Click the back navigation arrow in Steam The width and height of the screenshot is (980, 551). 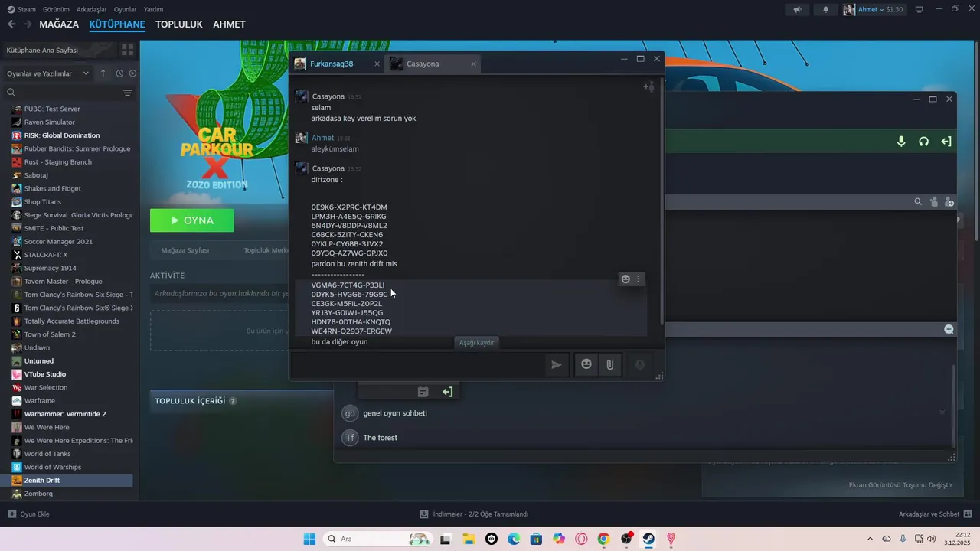[11, 24]
